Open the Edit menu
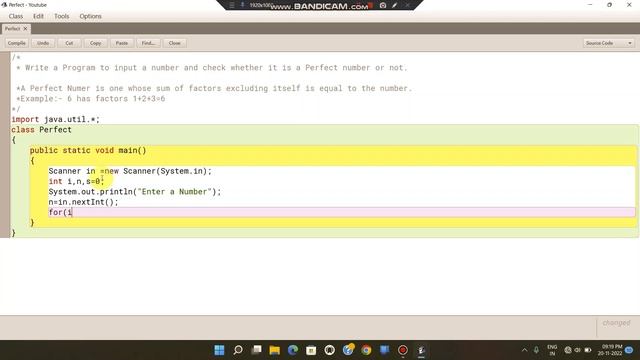This screenshot has width=640, height=360. pyautogui.click(x=38, y=16)
